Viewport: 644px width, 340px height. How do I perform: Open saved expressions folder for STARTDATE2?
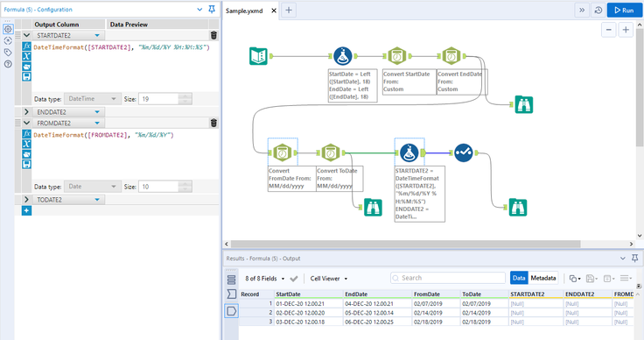click(27, 67)
